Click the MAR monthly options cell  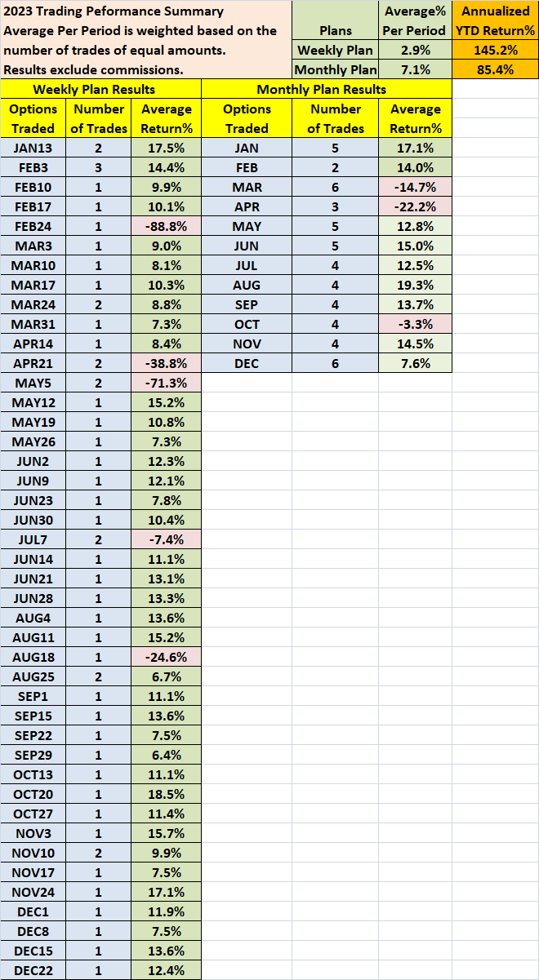247,187
